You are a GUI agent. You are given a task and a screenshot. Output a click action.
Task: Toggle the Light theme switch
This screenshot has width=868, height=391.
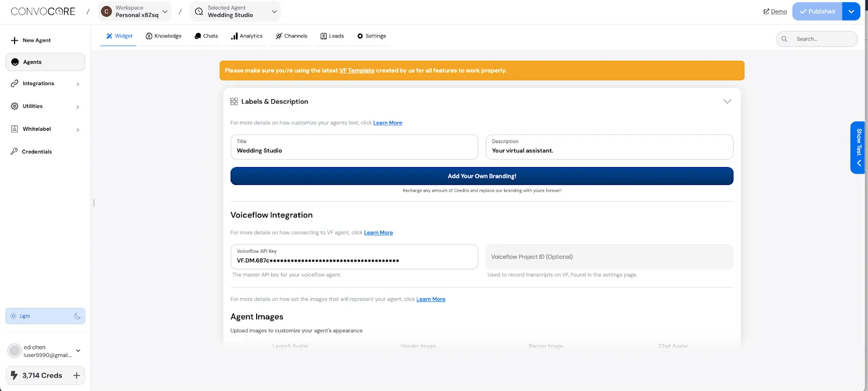[x=45, y=316]
